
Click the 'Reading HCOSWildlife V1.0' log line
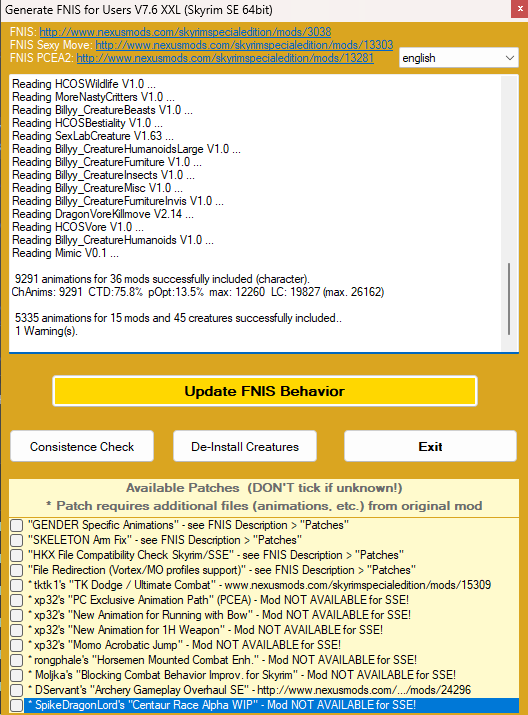click(84, 84)
